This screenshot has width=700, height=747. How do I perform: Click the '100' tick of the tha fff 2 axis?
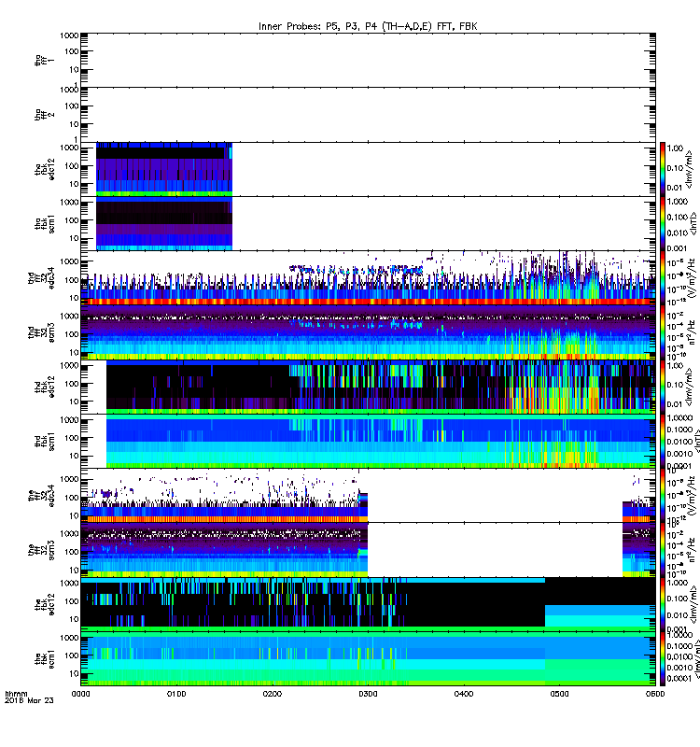72,106
